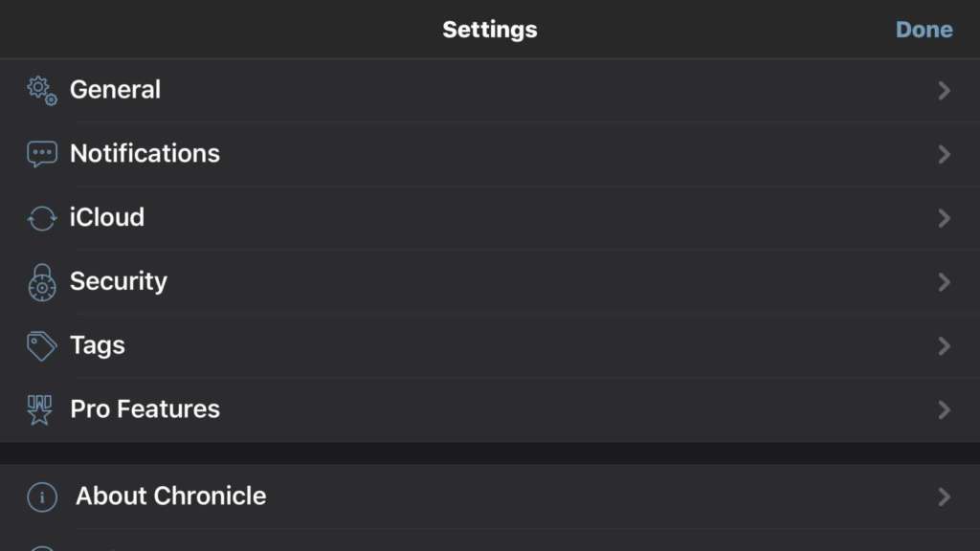Tap the Tags label icon

pos(42,346)
